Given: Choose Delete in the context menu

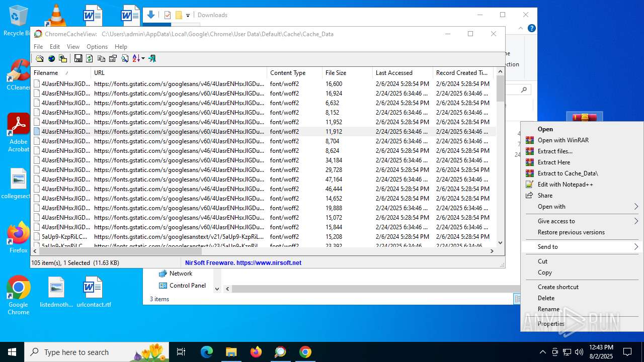Looking at the screenshot, I should click(x=582, y=298).
